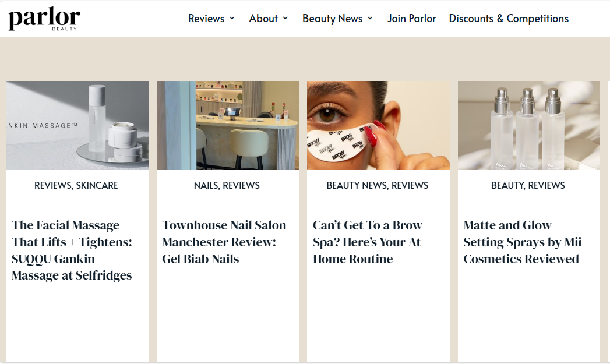Open Discounts & Competitions page
Screen dimensions: 610x364
(509, 18)
